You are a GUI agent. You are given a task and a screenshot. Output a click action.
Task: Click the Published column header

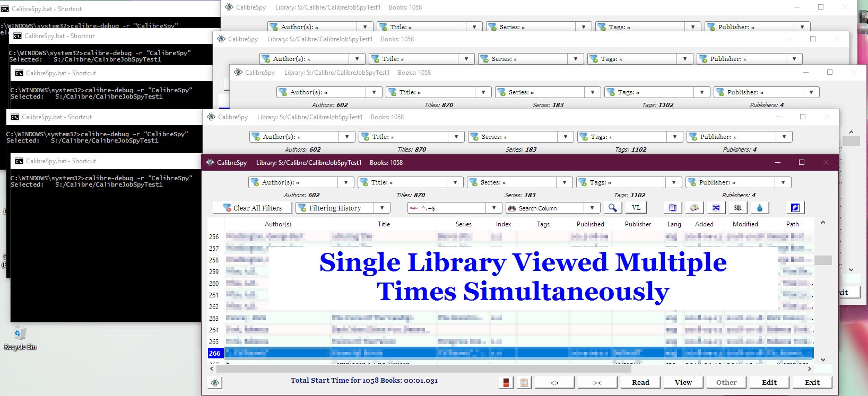coord(591,224)
